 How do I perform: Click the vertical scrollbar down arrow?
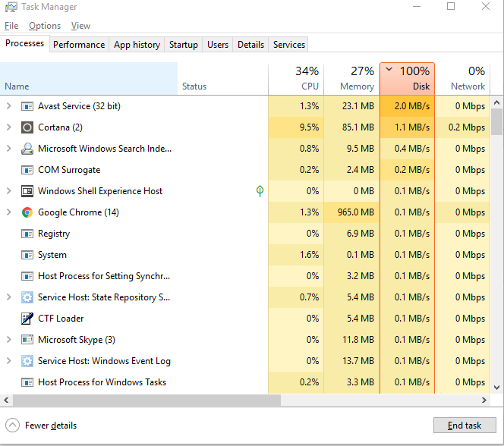point(497,388)
